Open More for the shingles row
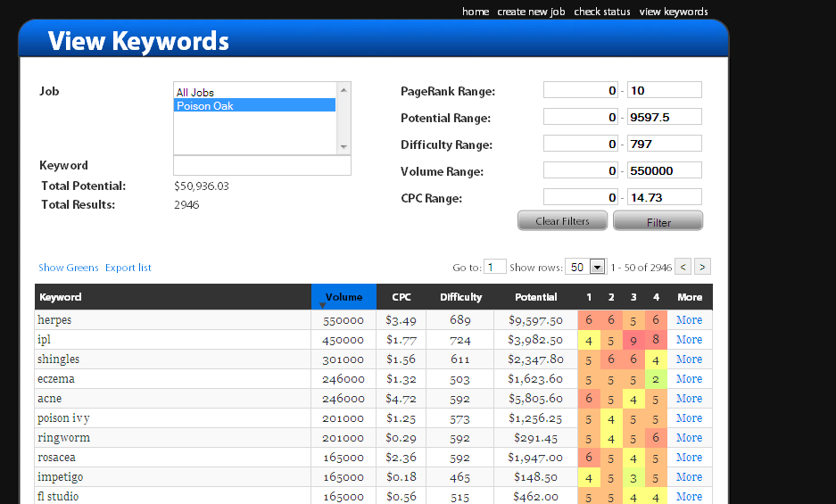The image size is (836, 504). [690, 359]
